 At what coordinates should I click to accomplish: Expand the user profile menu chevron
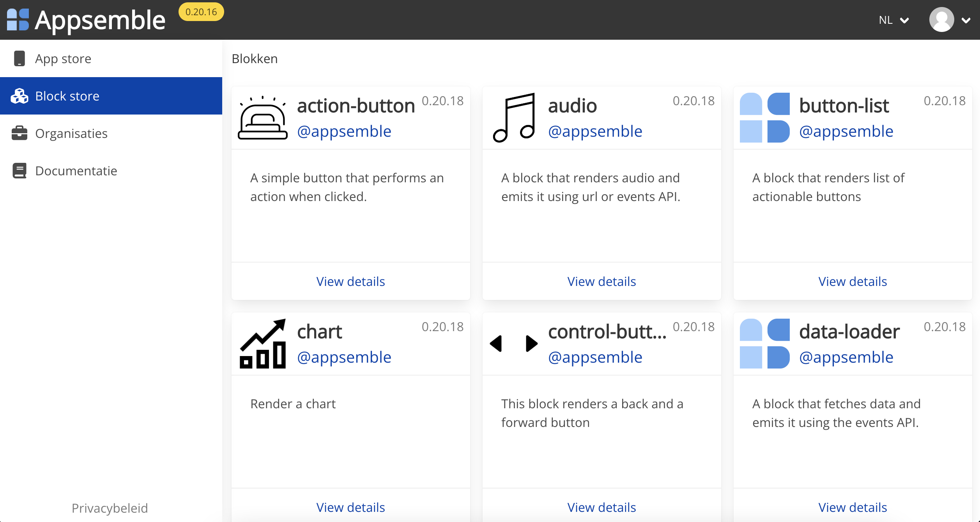point(966,20)
